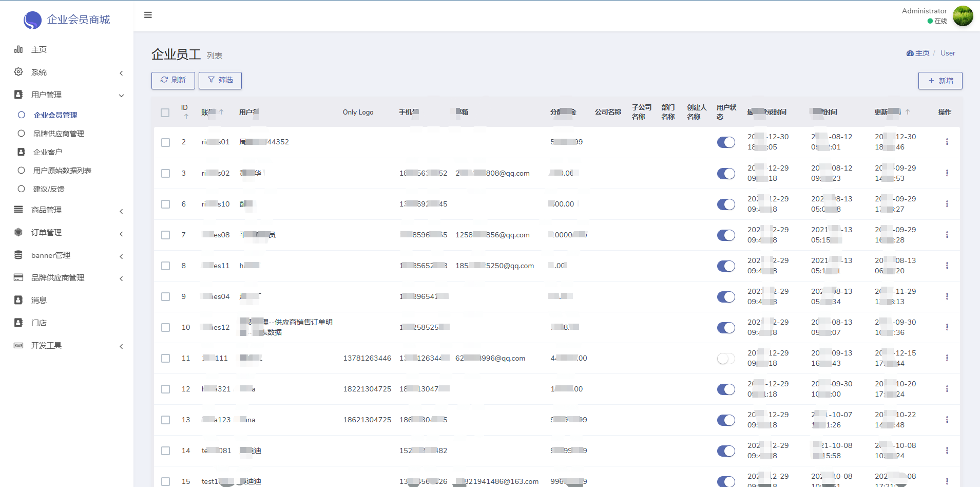Open actions menu for row ID 11
The width and height of the screenshot is (980, 487).
click(x=947, y=358)
